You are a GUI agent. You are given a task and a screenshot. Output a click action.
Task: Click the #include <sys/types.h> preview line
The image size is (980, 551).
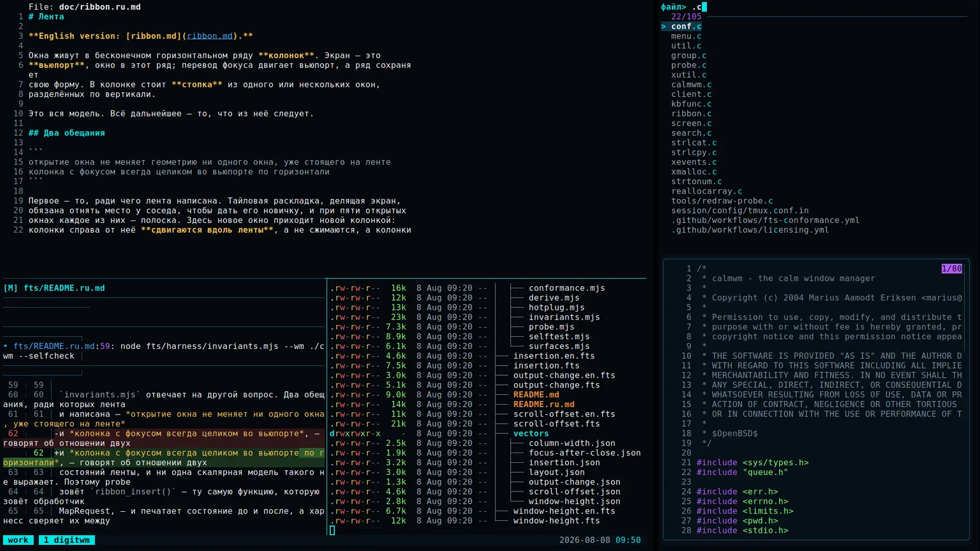(x=753, y=463)
